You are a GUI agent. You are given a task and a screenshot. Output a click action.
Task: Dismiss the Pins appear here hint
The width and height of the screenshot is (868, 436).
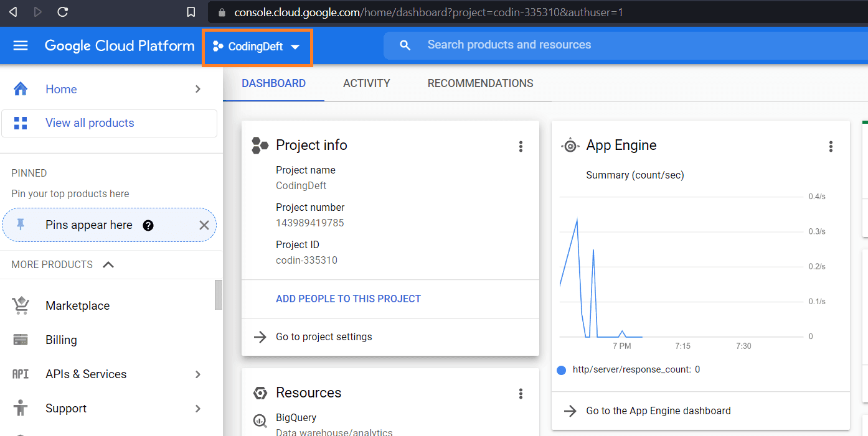point(204,225)
